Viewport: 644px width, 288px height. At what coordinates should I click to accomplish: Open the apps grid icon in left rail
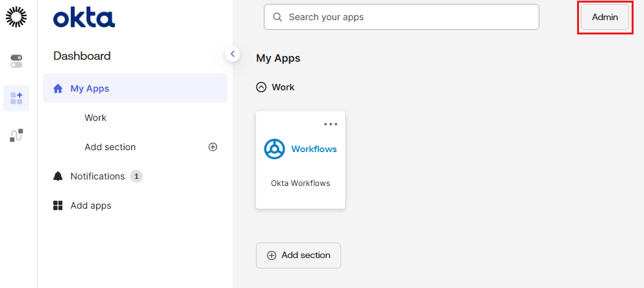click(16, 98)
